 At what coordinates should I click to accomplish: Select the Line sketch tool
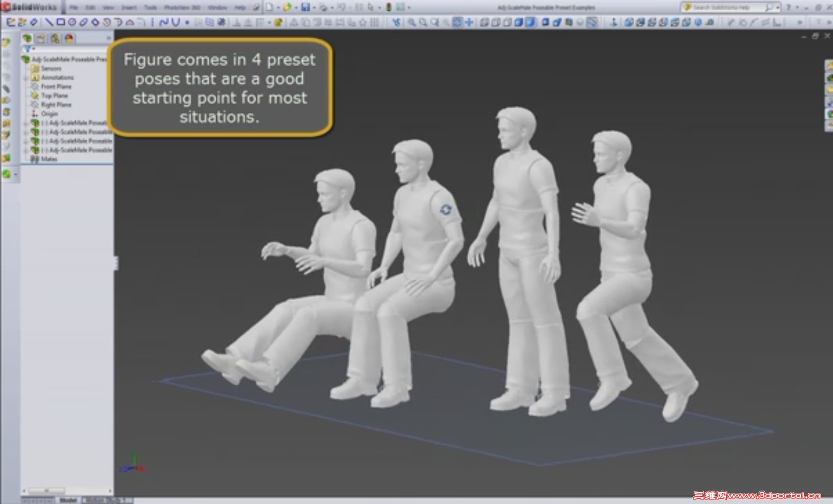point(49,22)
